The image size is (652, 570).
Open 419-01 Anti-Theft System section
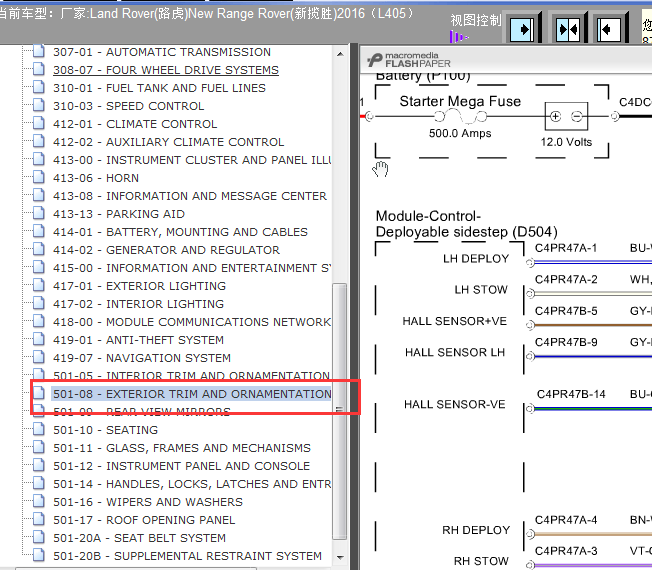[x=138, y=340]
